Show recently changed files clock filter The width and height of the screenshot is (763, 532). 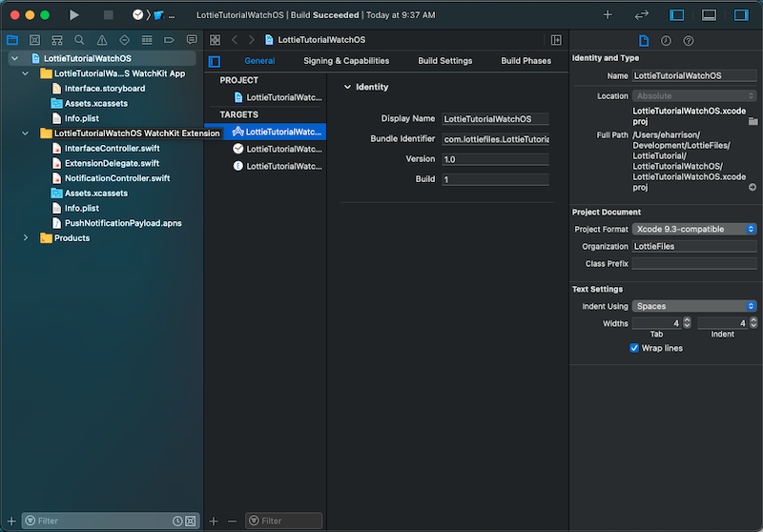coord(177,521)
